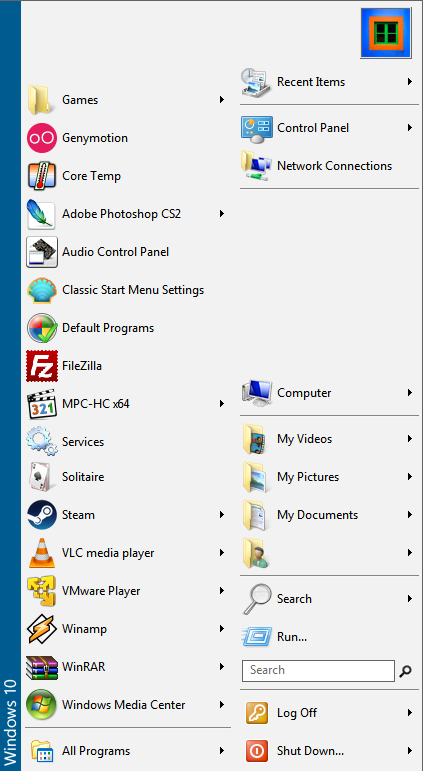This screenshot has width=423, height=771.
Task: Click the Control Panel icon
Action: click(x=256, y=128)
